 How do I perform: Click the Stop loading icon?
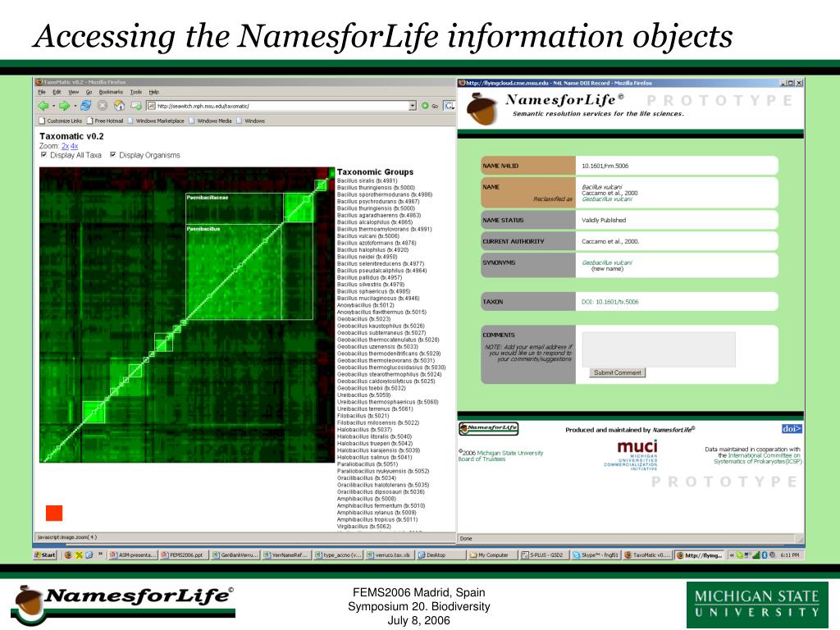click(x=103, y=106)
